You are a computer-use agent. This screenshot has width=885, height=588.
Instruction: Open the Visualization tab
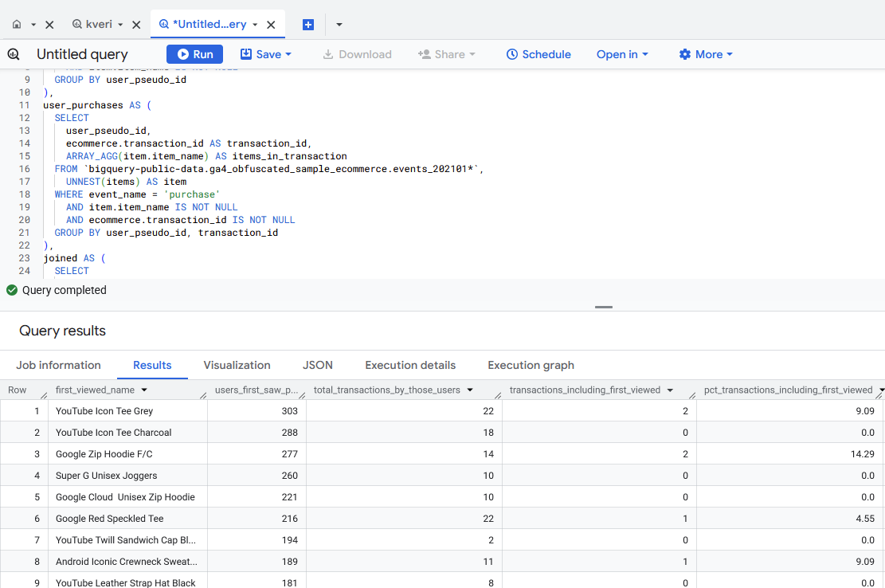[x=237, y=365]
